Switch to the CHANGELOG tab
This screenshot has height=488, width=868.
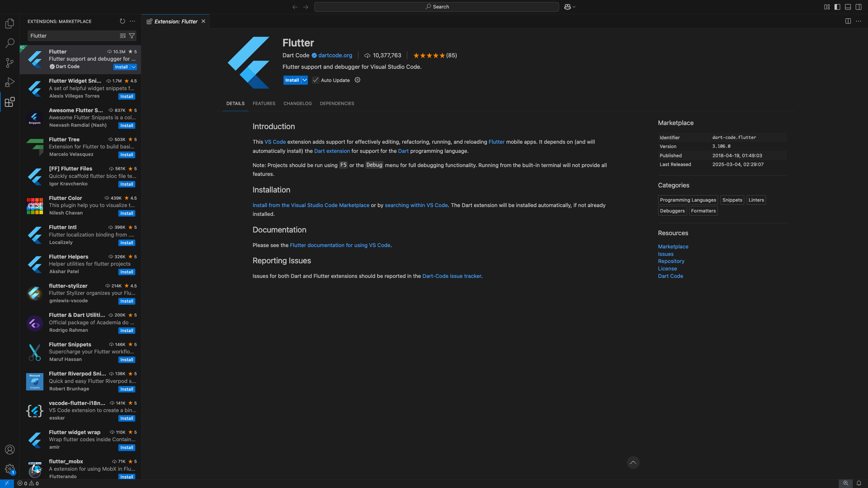pyautogui.click(x=297, y=104)
